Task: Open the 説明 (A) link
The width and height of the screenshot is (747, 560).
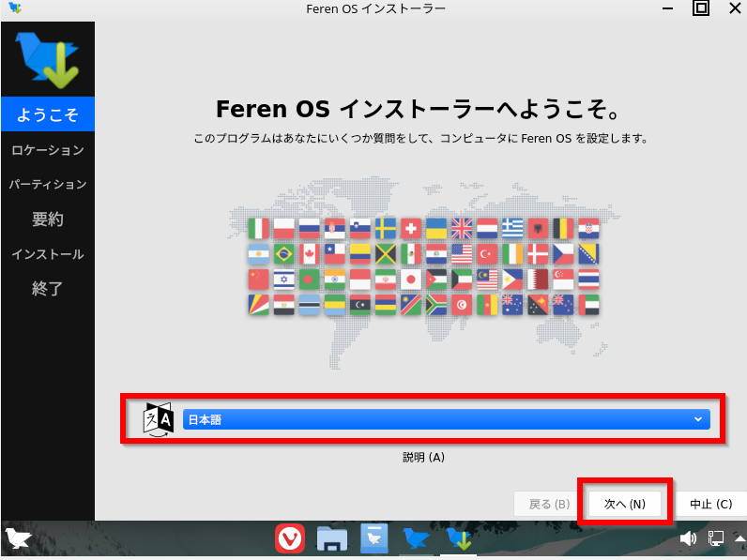Action: coord(423,457)
